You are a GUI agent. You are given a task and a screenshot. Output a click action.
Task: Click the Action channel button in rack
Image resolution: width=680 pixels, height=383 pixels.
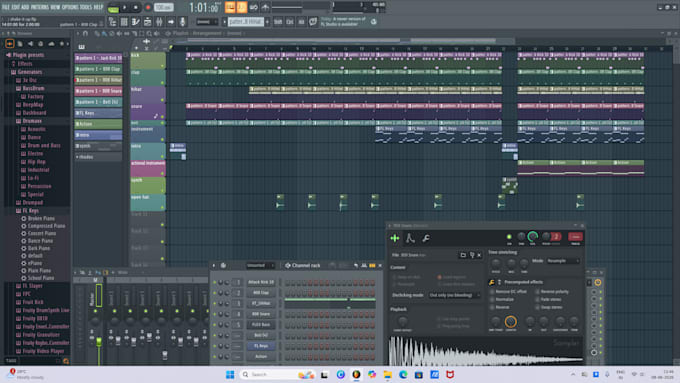(261, 357)
